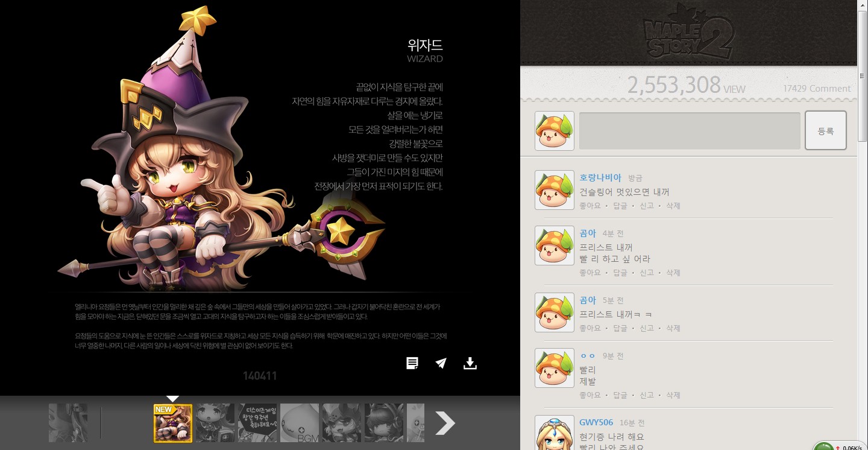This screenshot has width=868, height=450.
Task: Open 곰아's avatar on the 5분 전 comment
Action: (555, 312)
